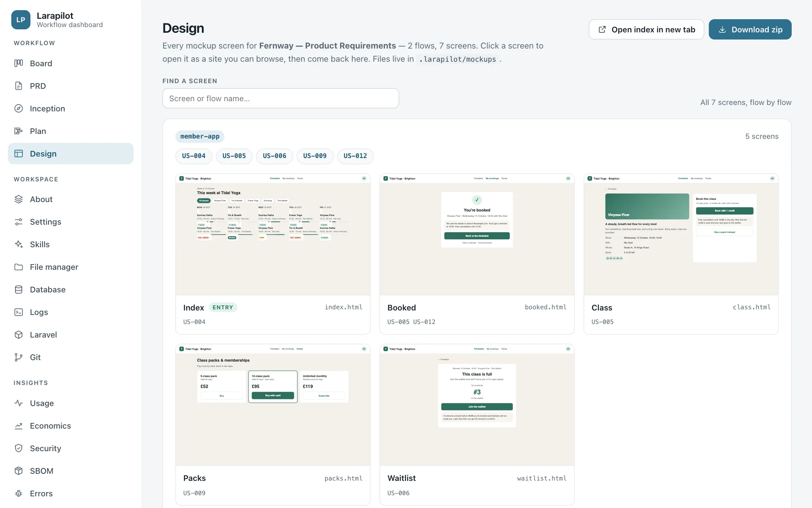812x508 pixels.
Task: Click the Laravel cube icon
Action: click(x=18, y=335)
